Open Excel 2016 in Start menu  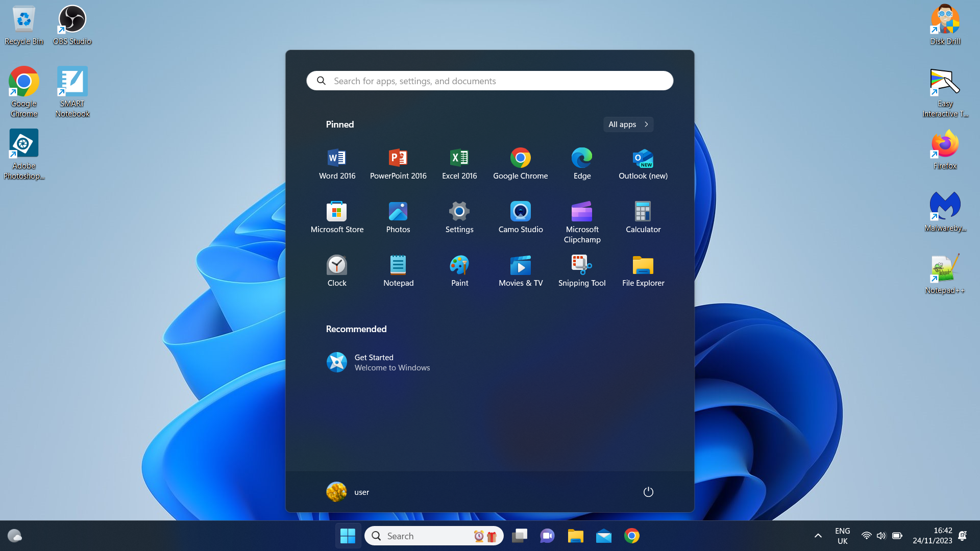point(459,164)
